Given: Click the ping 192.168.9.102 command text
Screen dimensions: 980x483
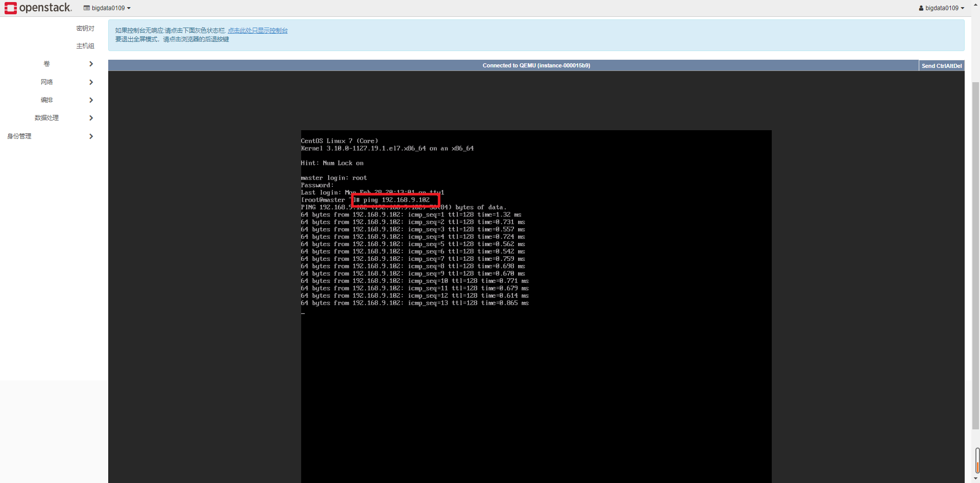Looking at the screenshot, I should click(x=397, y=200).
